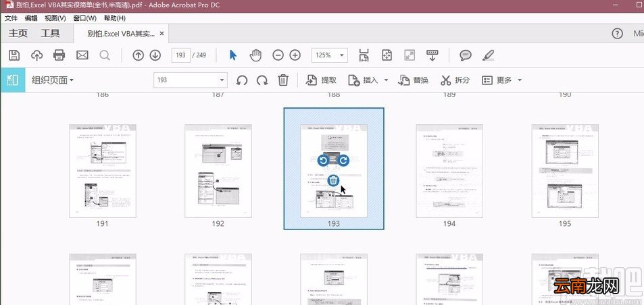Rotate pages clockwise in the organize toolbar
The width and height of the screenshot is (644, 305).
(x=262, y=80)
